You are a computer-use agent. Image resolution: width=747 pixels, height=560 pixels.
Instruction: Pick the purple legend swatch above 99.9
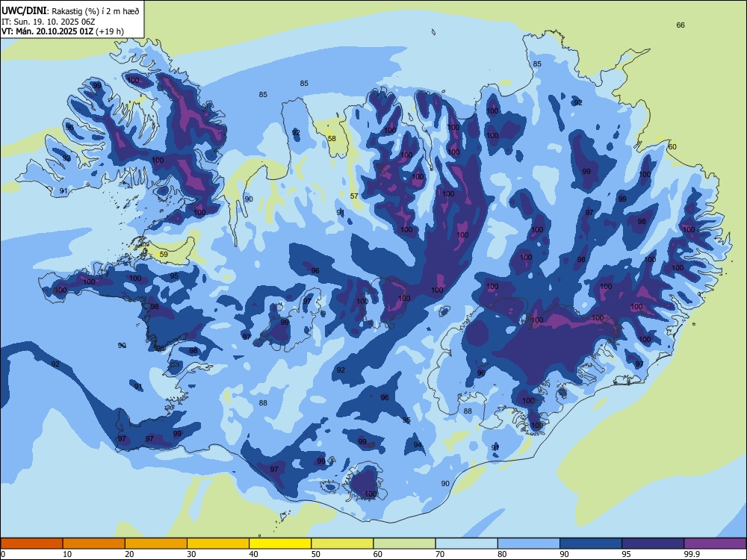click(715, 544)
